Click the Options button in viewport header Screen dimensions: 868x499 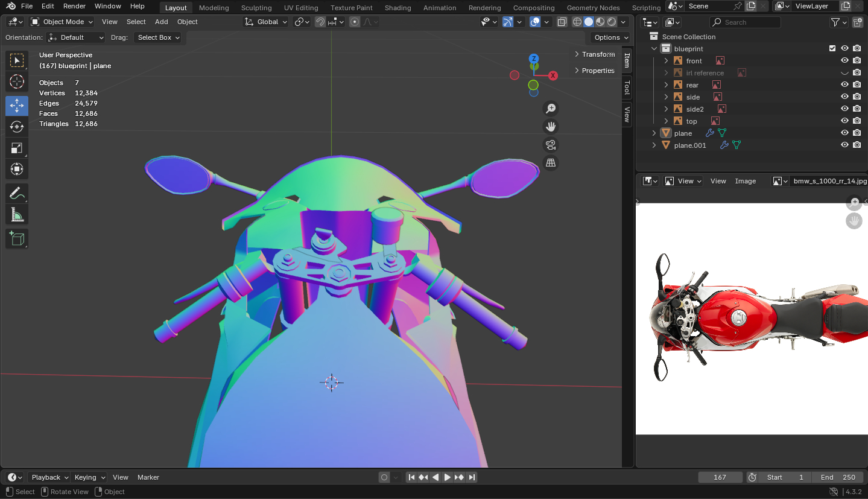click(610, 37)
